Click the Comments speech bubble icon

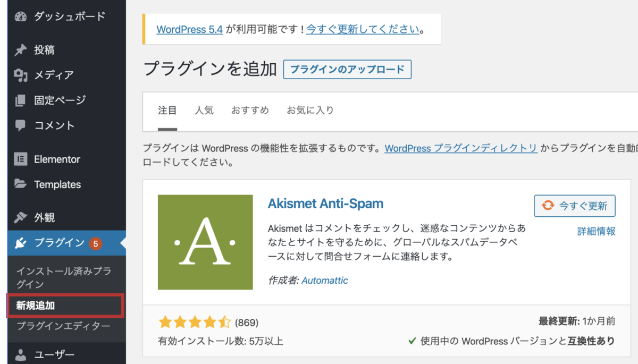point(21,125)
